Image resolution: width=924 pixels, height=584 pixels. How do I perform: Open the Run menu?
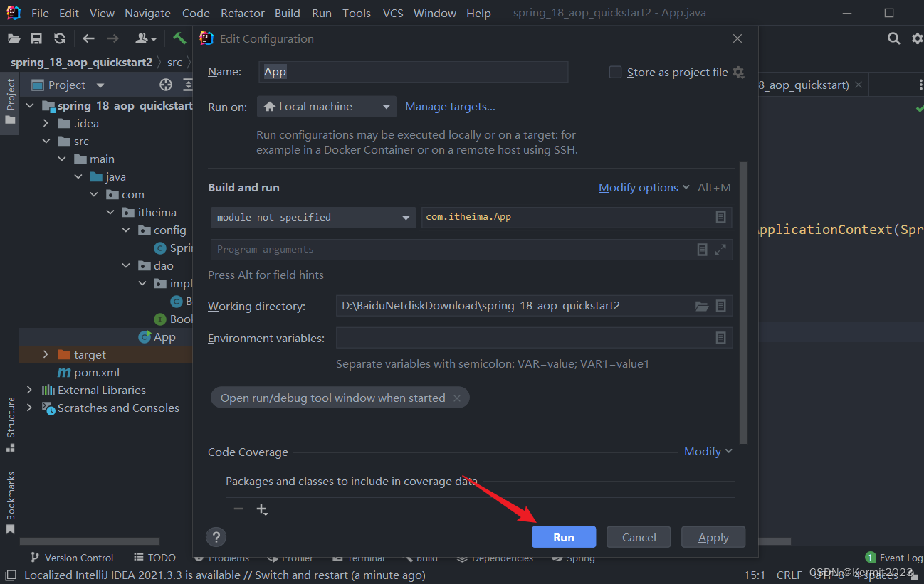322,13
